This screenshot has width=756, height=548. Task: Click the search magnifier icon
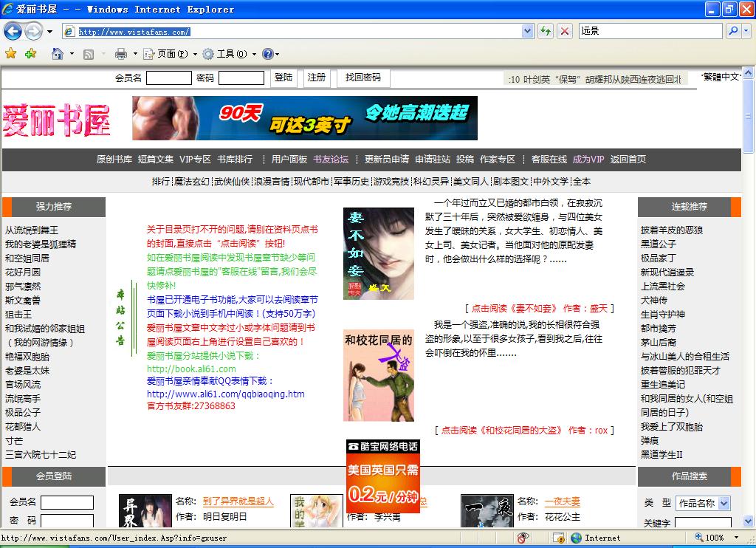click(733, 31)
